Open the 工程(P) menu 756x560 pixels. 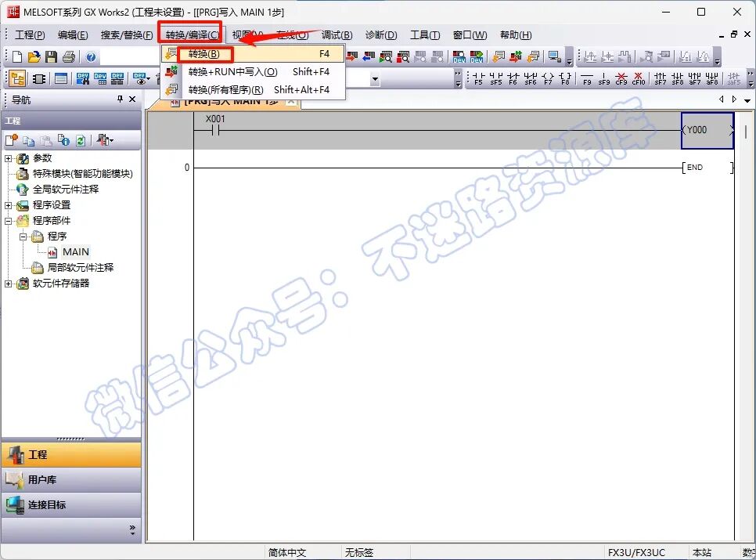[30, 34]
